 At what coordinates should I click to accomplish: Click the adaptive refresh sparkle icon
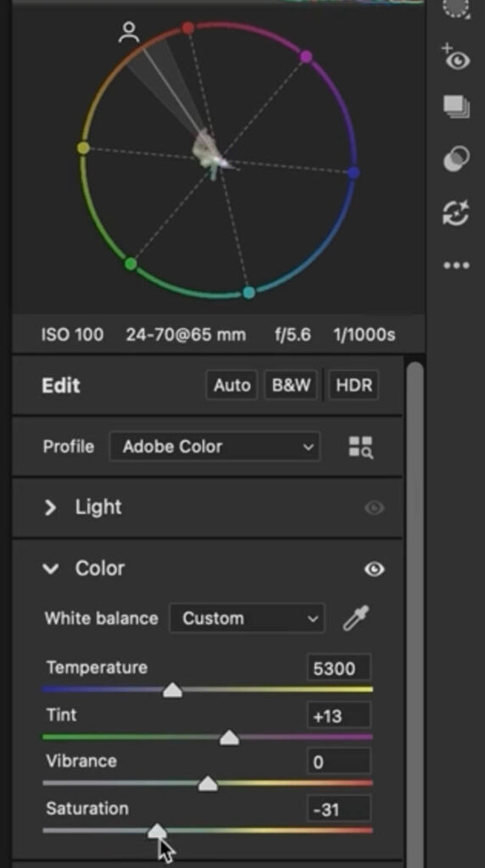click(457, 213)
